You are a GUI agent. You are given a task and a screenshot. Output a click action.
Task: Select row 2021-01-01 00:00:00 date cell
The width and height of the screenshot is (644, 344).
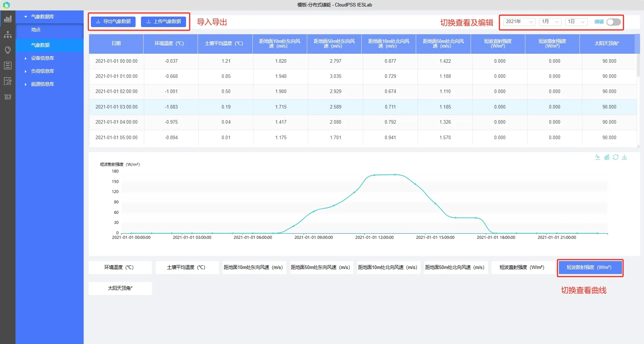(116, 61)
